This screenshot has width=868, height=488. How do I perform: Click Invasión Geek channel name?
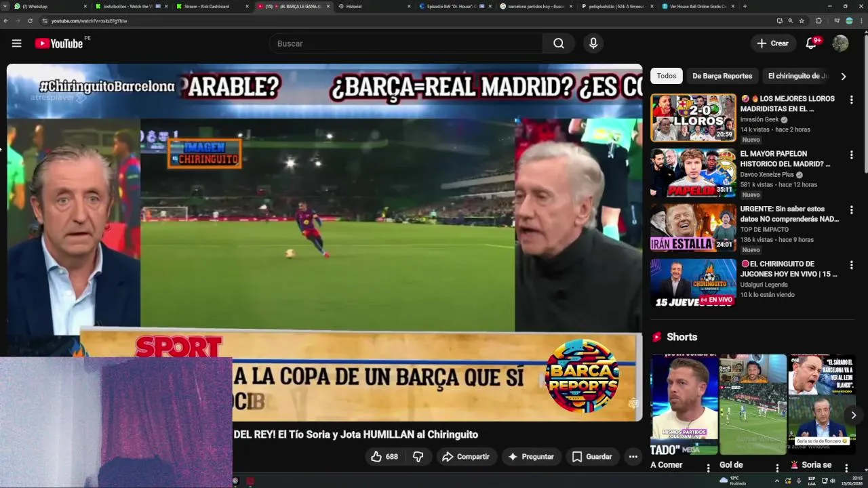click(759, 119)
